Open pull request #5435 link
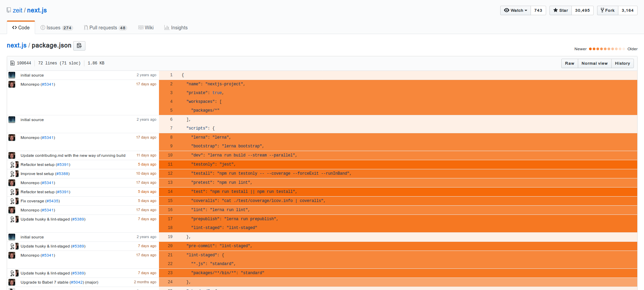 click(53, 201)
